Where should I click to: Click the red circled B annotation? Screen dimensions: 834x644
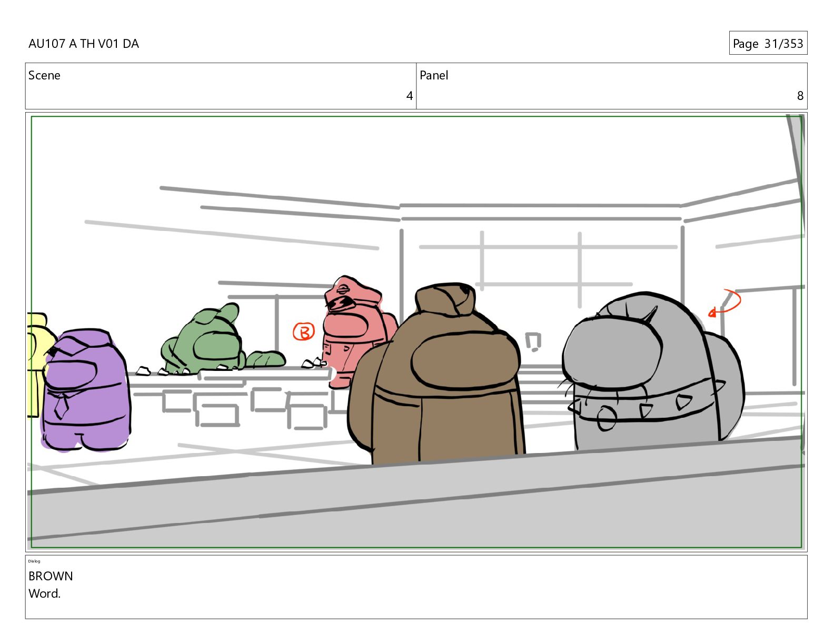tap(304, 331)
